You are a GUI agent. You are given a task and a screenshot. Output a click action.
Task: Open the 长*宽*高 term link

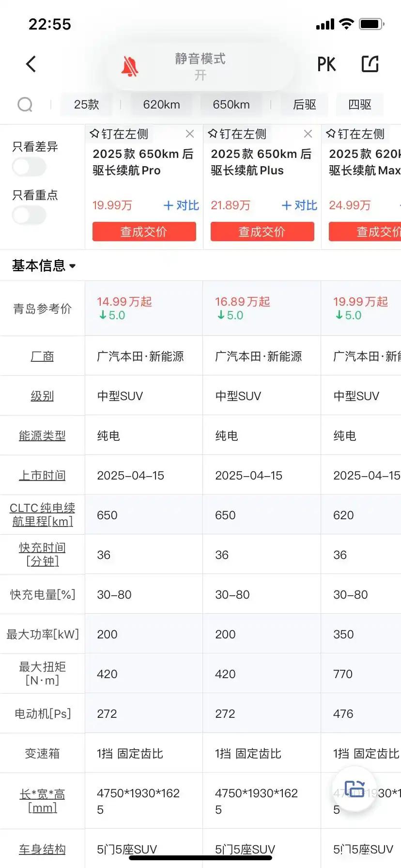(x=42, y=801)
